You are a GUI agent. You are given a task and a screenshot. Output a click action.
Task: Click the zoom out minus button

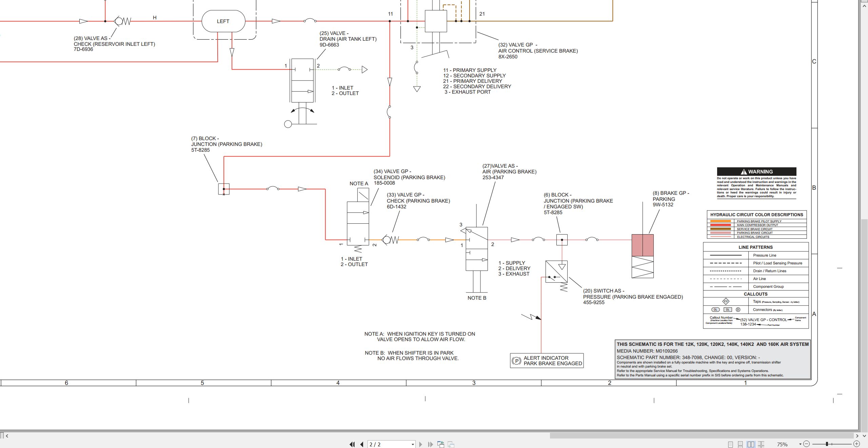(x=806, y=444)
